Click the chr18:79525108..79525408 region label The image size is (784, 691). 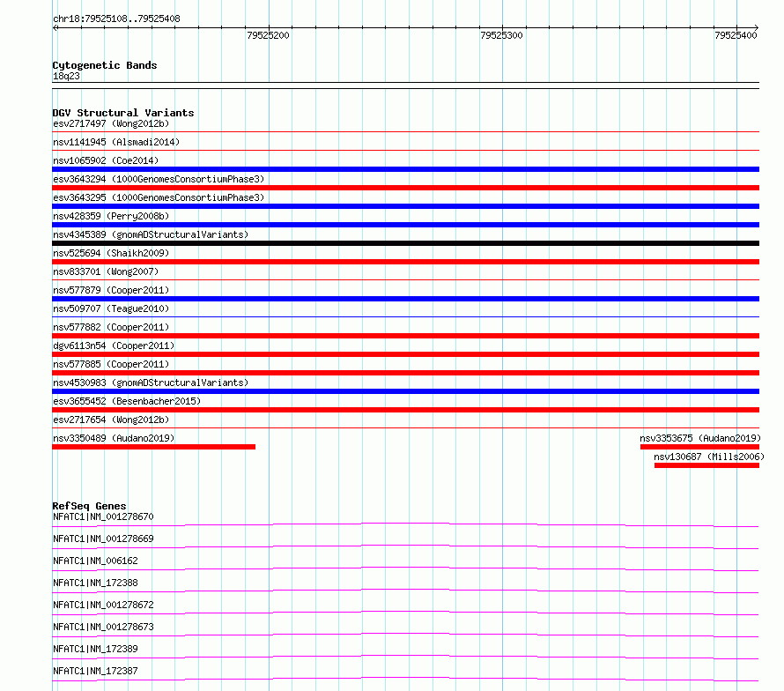click(x=116, y=19)
